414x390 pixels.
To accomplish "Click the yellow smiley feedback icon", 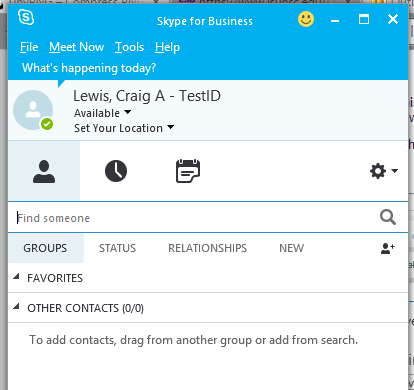I will [306, 19].
